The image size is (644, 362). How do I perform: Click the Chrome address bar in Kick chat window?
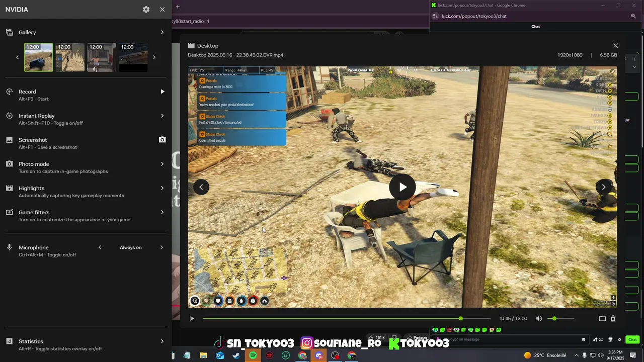tap(533, 16)
